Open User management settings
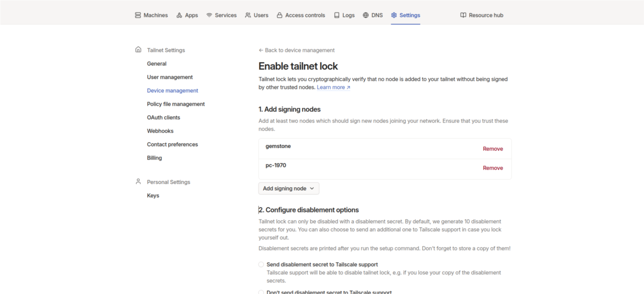This screenshot has width=644, height=294. click(x=170, y=77)
